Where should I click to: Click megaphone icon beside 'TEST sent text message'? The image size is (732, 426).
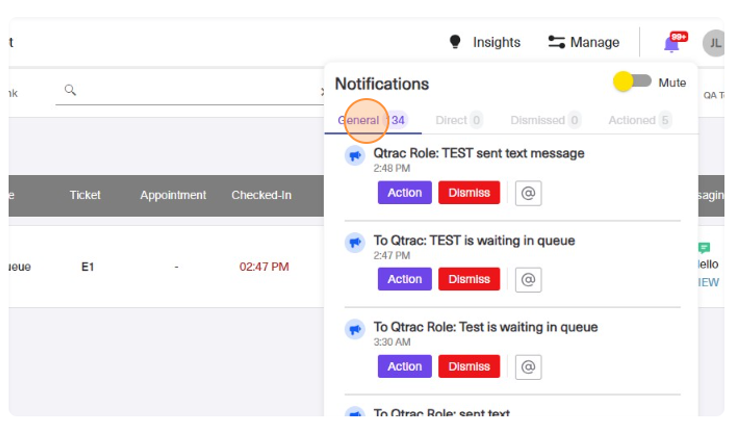354,155
